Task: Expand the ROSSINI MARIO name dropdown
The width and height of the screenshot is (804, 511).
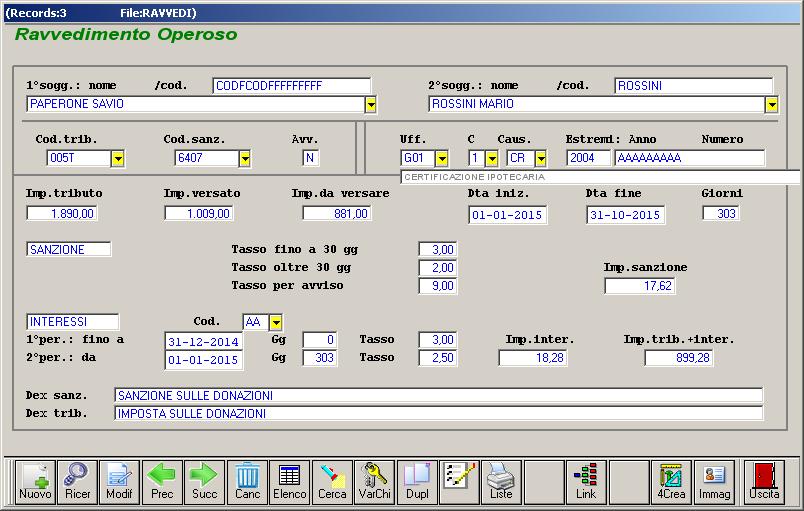Action: [x=772, y=105]
